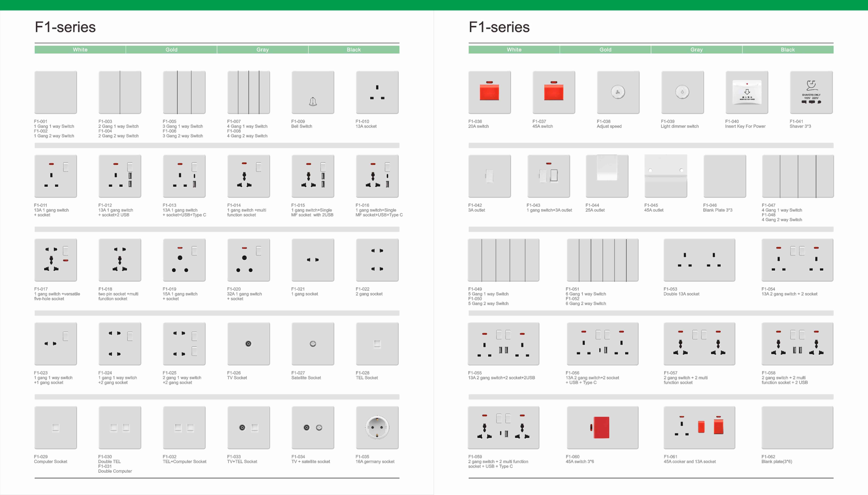Viewport: 868px width, 495px height.
Task: Select the F1-003 2 Gang switch image
Action: pos(120,92)
